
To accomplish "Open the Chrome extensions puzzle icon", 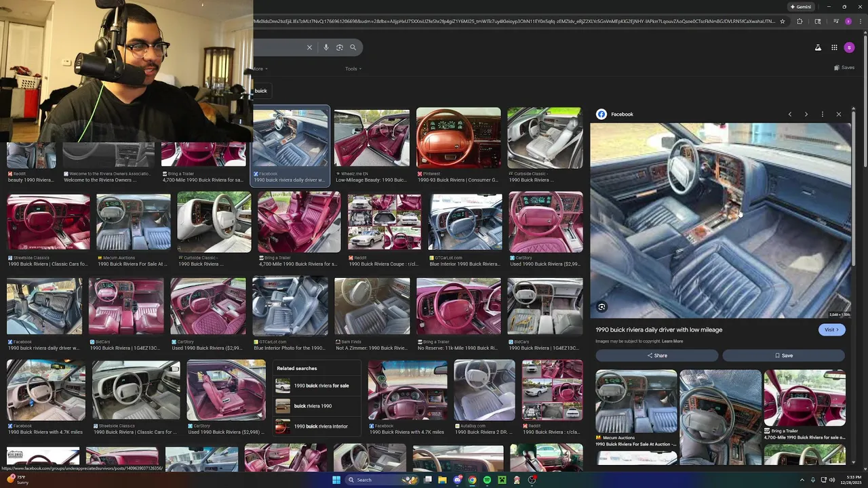I will point(800,22).
